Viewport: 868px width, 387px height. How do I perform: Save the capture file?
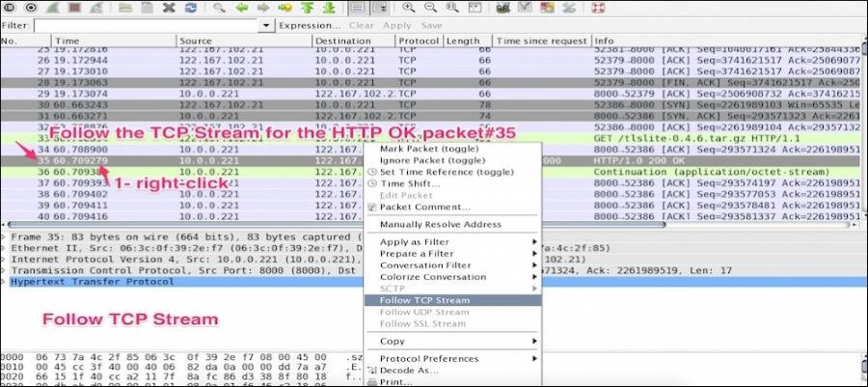pos(147,8)
